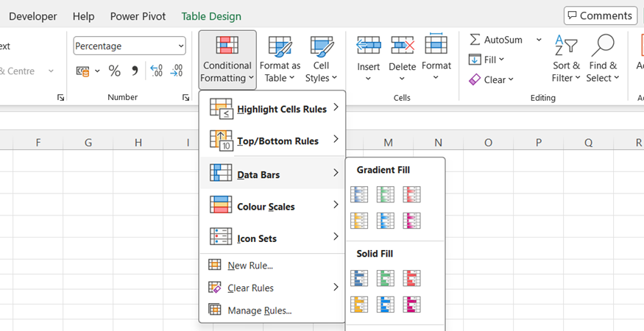This screenshot has height=331, width=644.
Task: Apply red gradient fill data bar
Action: pyautogui.click(x=411, y=194)
